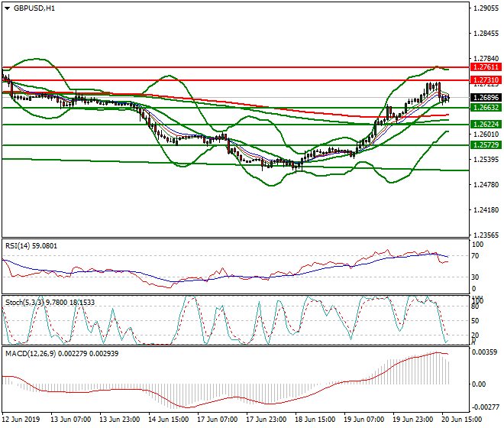
Task: Click the MACD zero level 0.00 label
Action: [479, 384]
